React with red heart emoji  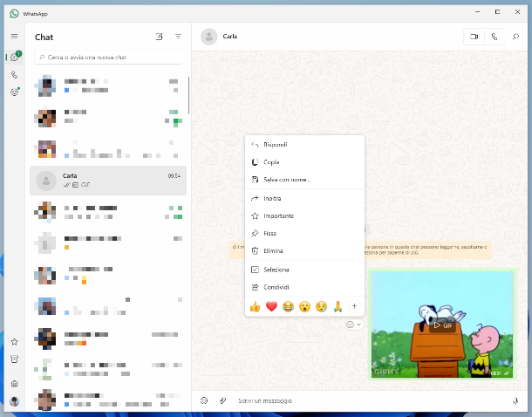point(271,307)
